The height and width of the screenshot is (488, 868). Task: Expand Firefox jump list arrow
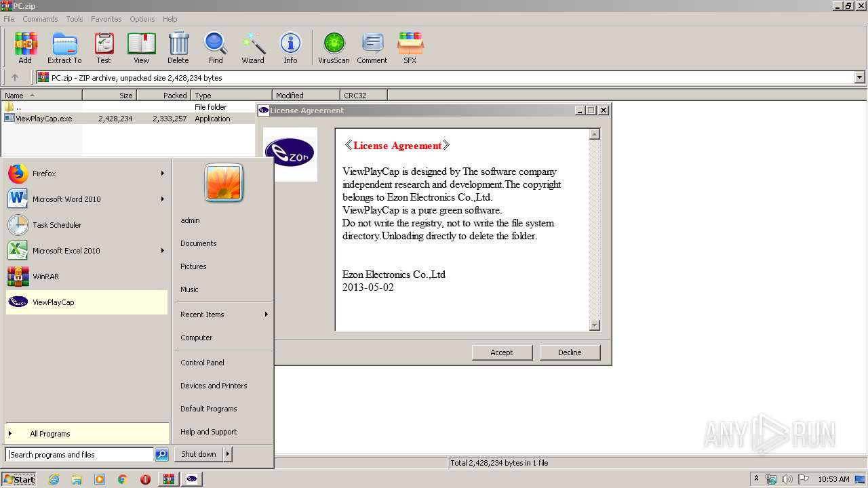pos(162,174)
